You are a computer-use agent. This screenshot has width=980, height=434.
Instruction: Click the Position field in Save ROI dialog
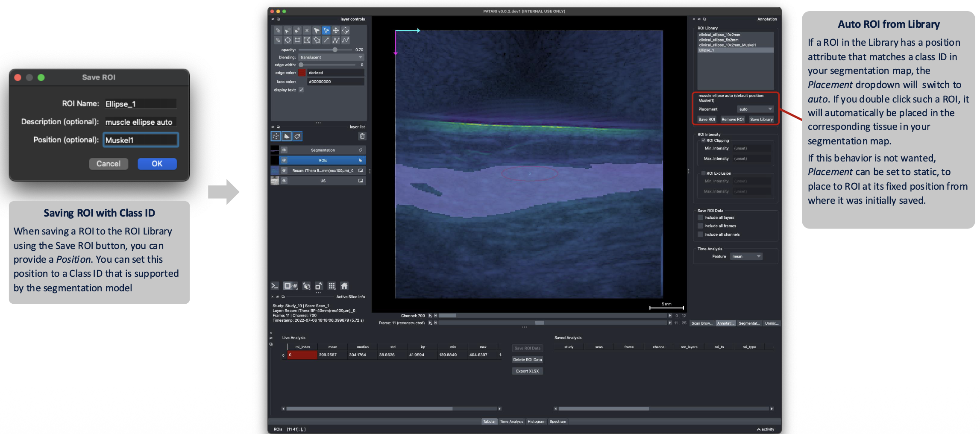coord(141,140)
